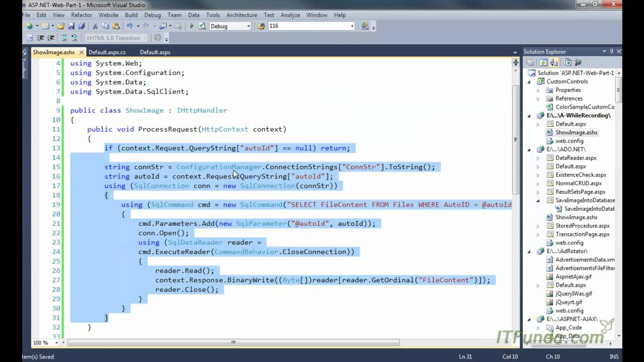644x362 pixels.
Task: Start debugging with green play icon
Action: [x=192, y=26]
